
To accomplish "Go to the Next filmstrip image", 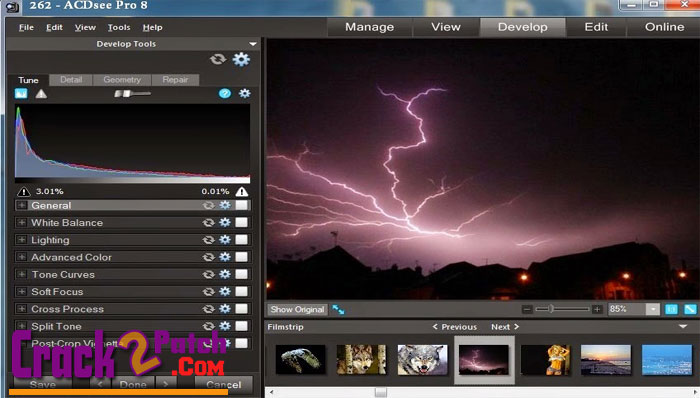I will coord(505,327).
